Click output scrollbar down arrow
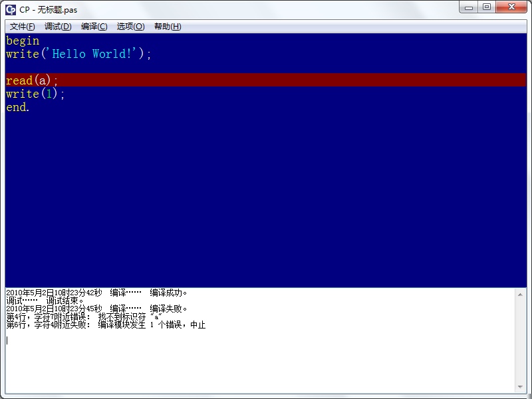Screen dimensions: 532x399 pos(520,387)
